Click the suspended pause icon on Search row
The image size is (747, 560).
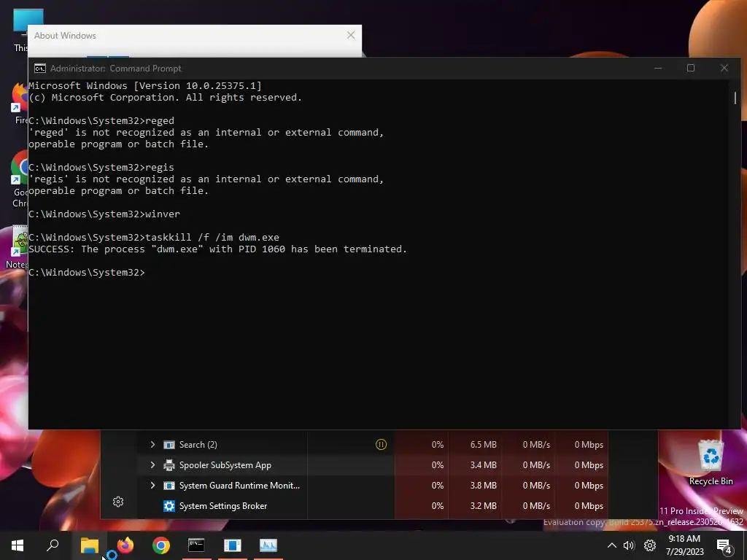(x=381, y=444)
